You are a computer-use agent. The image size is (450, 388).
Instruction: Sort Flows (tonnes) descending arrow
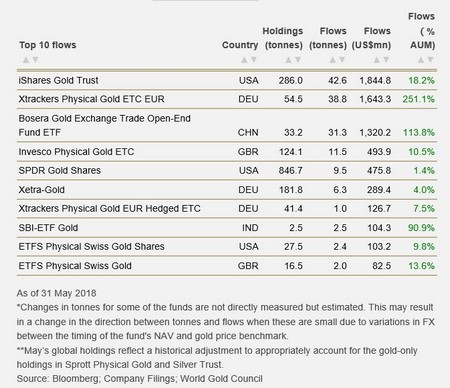pyautogui.click(x=342, y=60)
